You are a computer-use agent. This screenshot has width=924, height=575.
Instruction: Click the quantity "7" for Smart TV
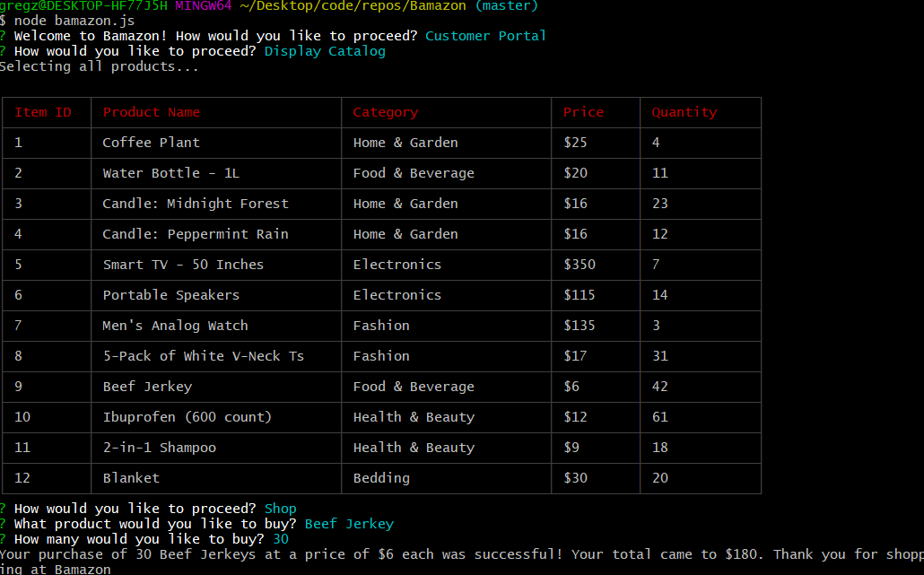tap(656, 265)
